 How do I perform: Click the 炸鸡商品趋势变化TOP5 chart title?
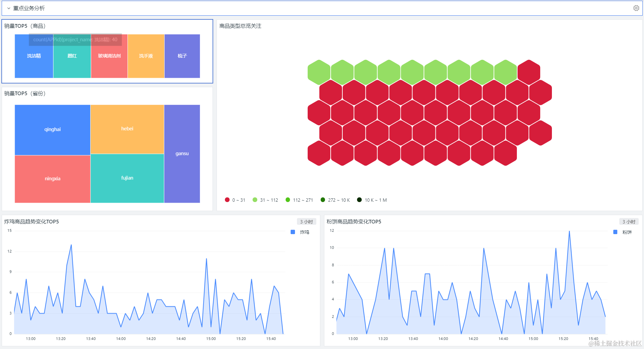tap(31, 222)
